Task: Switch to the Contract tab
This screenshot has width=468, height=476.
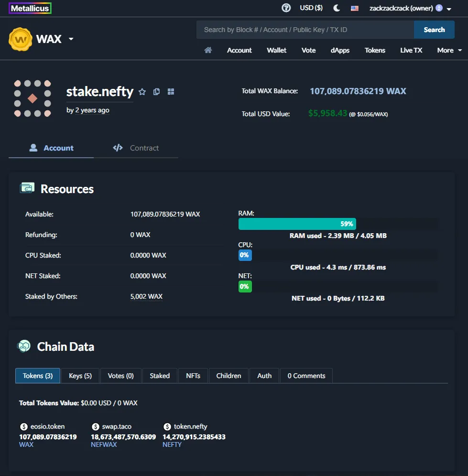Action: tap(136, 148)
